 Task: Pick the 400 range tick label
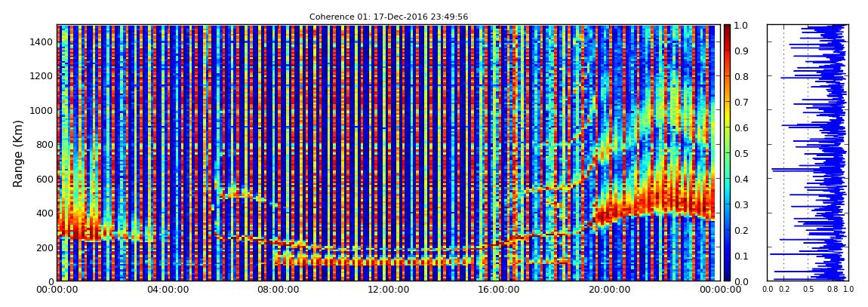(x=44, y=213)
